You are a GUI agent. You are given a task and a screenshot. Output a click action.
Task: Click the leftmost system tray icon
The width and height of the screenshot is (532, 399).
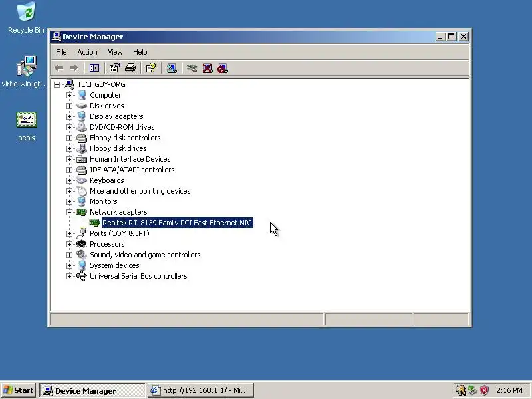(461, 390)
